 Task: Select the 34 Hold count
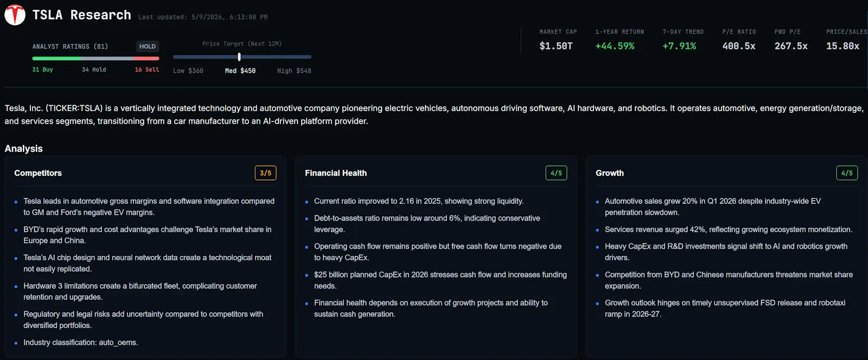[x=94, y=70]
